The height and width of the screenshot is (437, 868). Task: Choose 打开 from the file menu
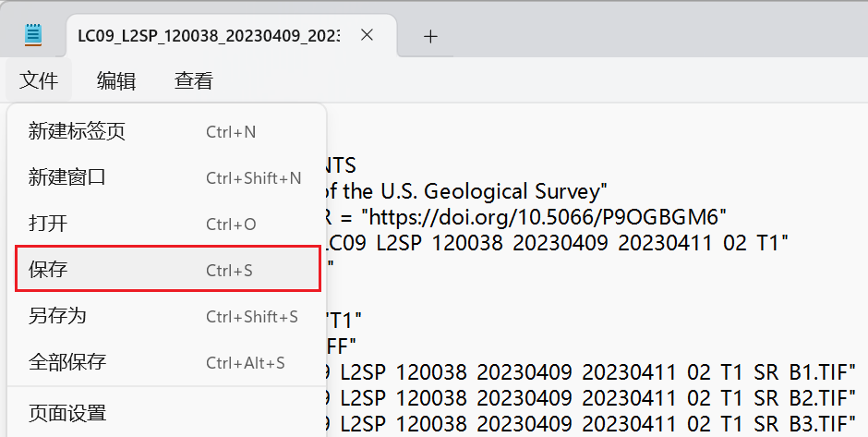(x=167, y=224)
